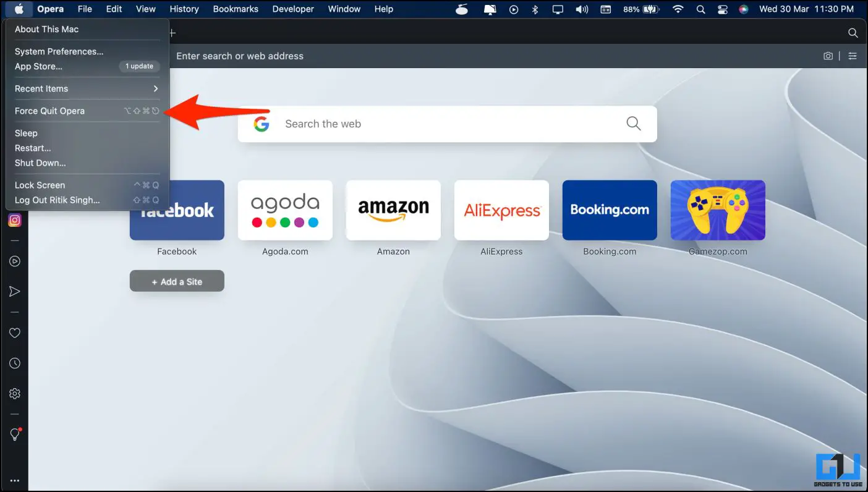Open the Wi-Fi menu bar icon
The image size is (868, 492).
pyautogui.click(x=678, y=9)
